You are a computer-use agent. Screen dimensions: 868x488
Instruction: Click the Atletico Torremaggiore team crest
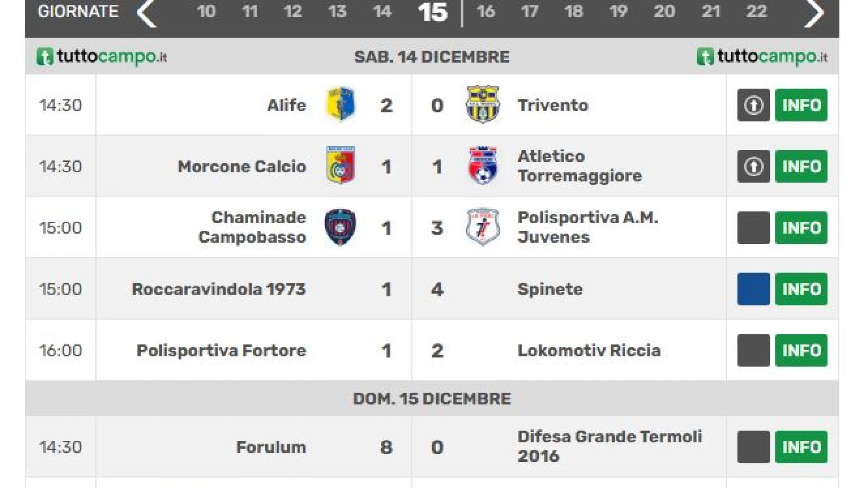(x=482, y=165)
